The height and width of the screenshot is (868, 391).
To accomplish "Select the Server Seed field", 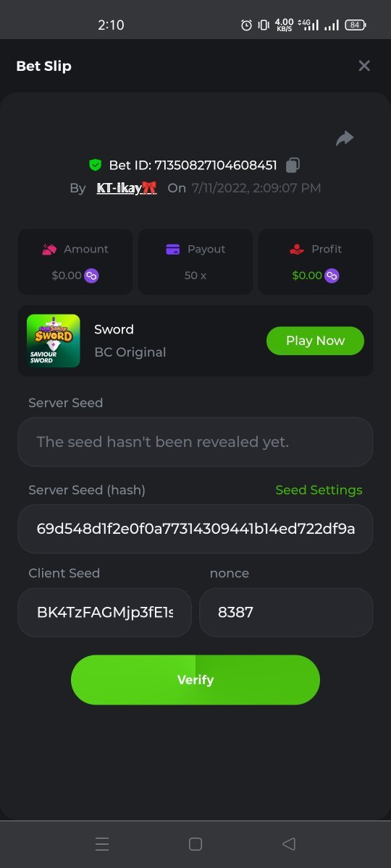I will 195,442.
